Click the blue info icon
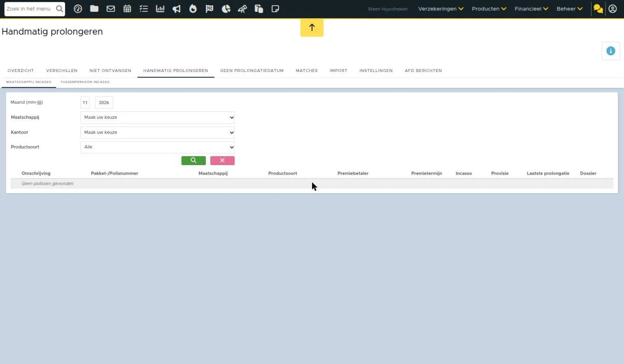Viewport: 624px width, 364px height. (x=611, y=51)
